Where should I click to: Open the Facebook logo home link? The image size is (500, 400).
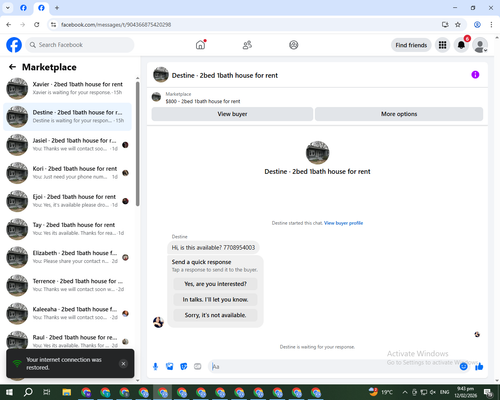pyautogui.click(x=14, y=45)
